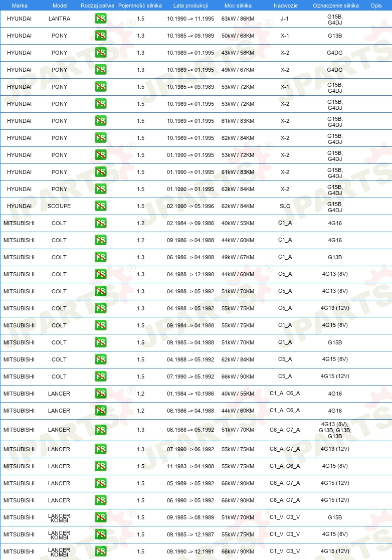
Task: Click the fuel icon for Pony 50kW / 68KM
Action: click(101, 36)
